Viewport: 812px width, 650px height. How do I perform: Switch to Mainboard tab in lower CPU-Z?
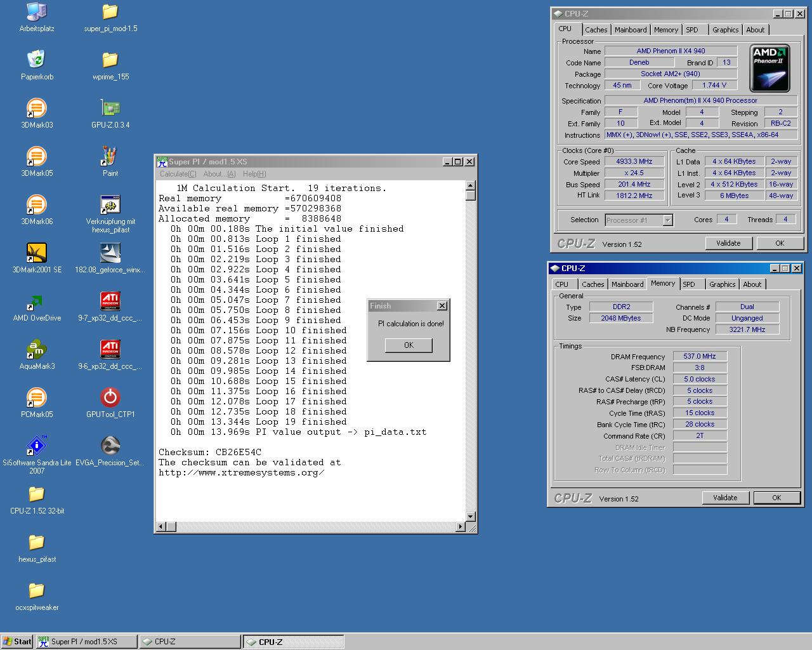[627, 284]
